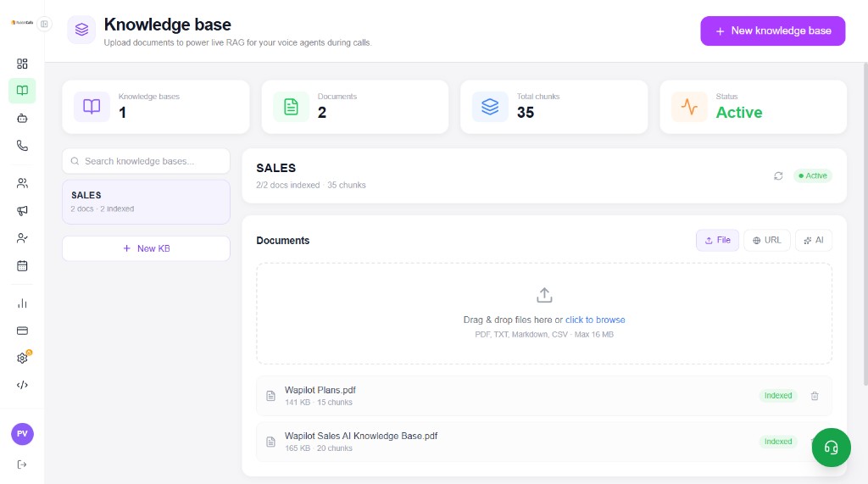Open the calendar icon in sidebar
The width and height of the screenshot is (868, 484).
[22, 266]
